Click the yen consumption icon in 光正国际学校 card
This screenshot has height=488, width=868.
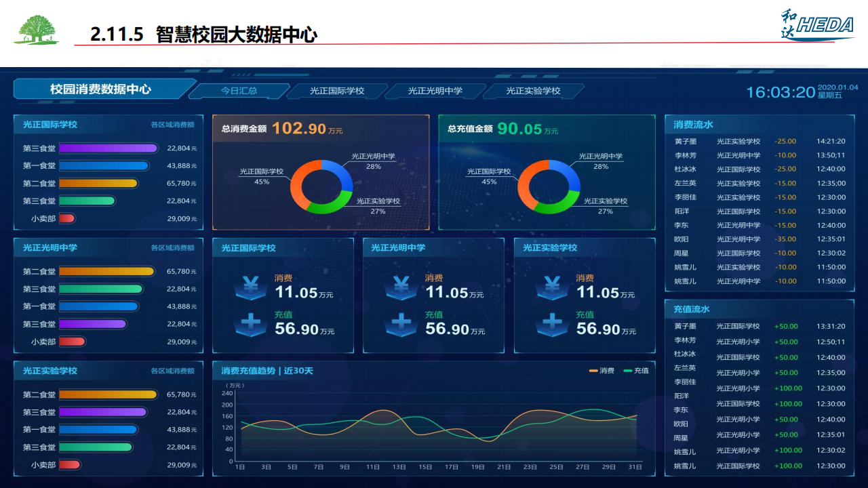pos(251,287)
